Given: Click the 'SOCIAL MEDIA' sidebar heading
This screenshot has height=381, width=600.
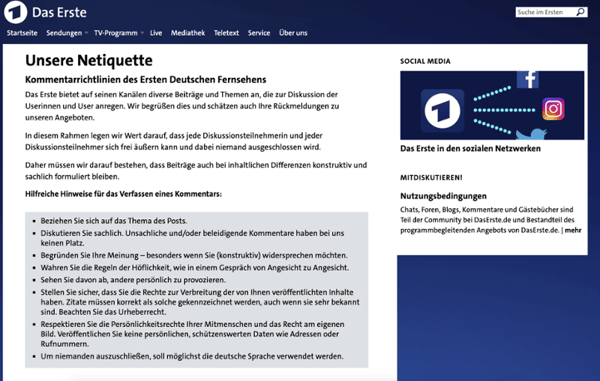Looking at the screenshot, I should click(425, 61).
